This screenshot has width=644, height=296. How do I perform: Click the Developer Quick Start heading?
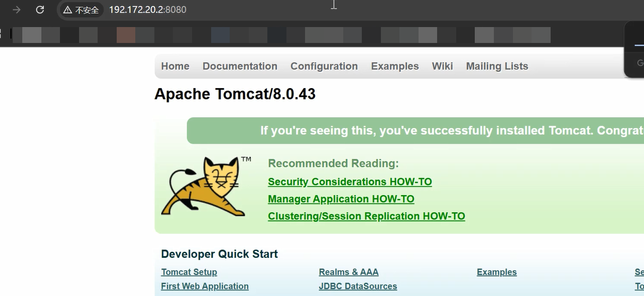220,254
